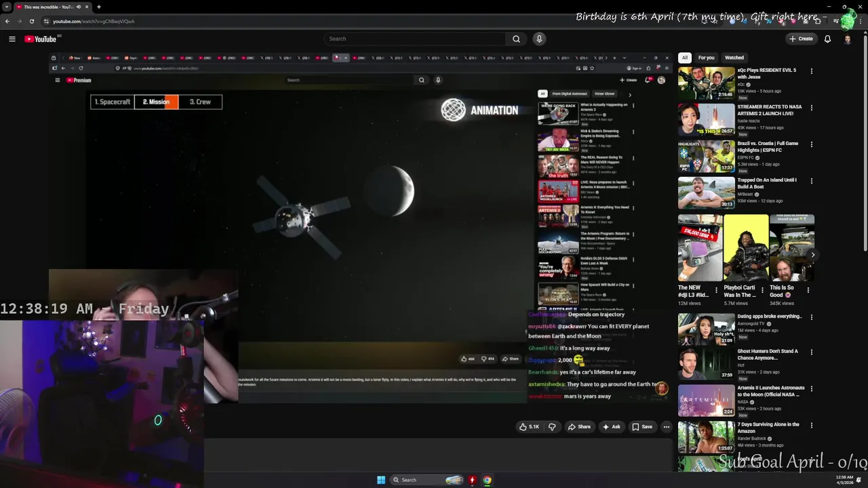The image size is (868, 488).
Task: Open the YouTube guide hamburger menu
Action: click(12, 39)
